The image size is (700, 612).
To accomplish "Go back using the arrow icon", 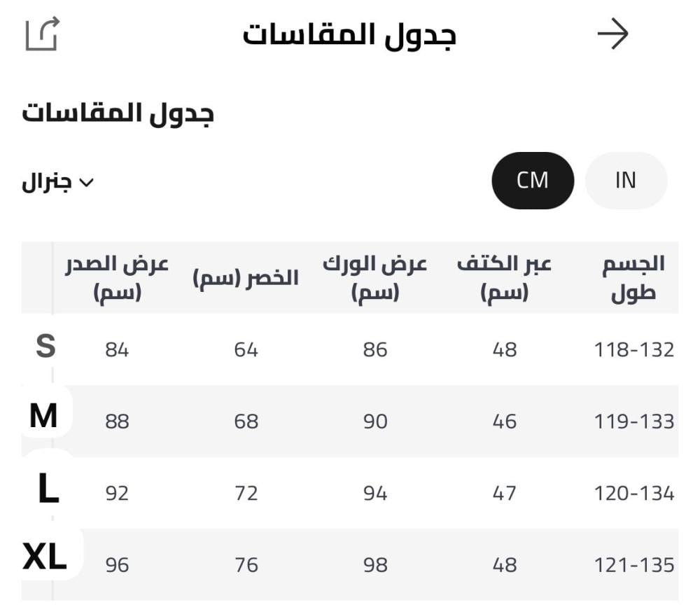I will tap(612, 34).
